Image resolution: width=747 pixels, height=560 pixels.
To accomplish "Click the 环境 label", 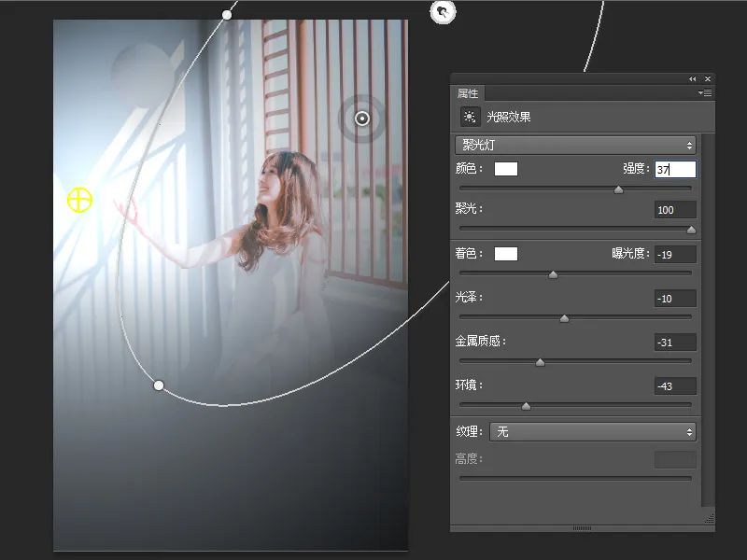I will coord(469,385).
